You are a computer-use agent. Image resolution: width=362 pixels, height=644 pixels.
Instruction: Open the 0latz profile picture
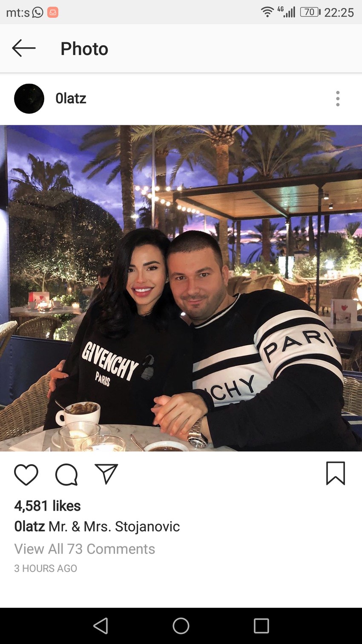coord(29,98)
